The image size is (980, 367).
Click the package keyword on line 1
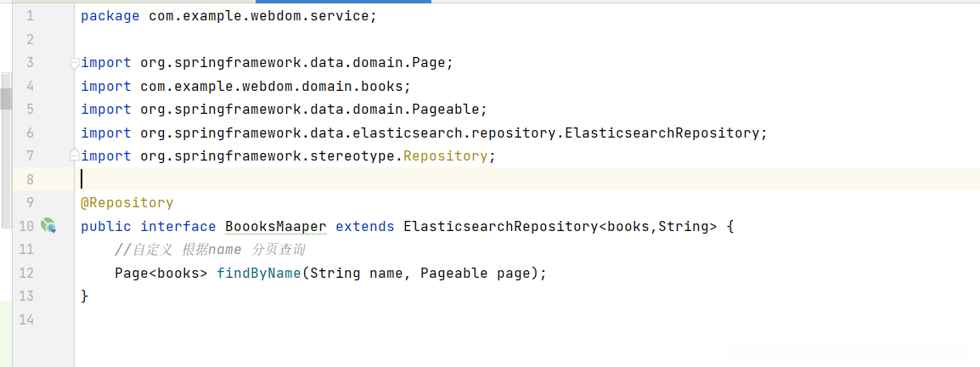pos(110,16)
